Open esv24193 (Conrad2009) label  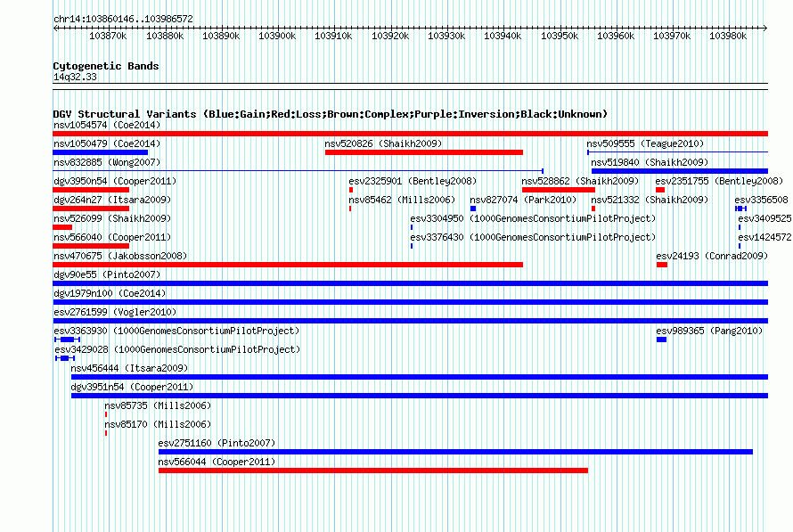click(x=712, y=256)
